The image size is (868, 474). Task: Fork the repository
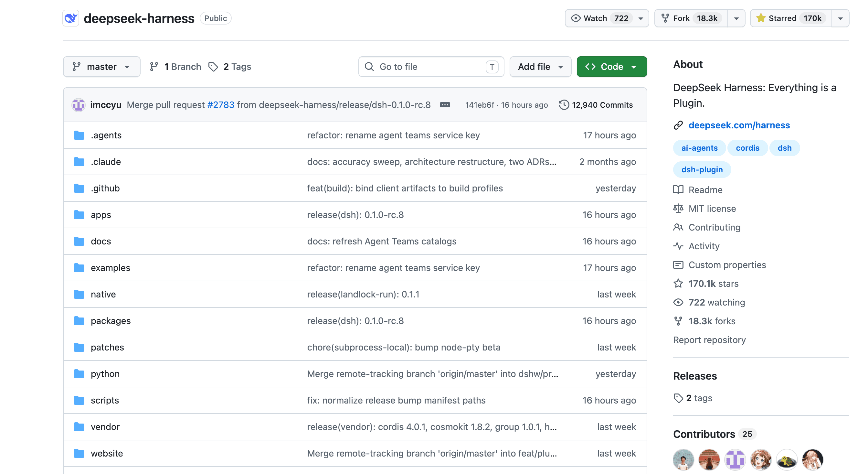pos(691,18)
